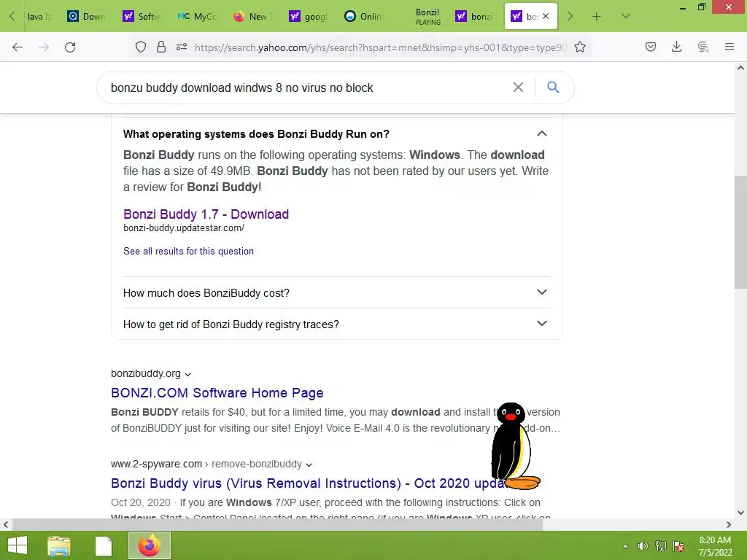Open the Windows Start button

coord(18,545)
